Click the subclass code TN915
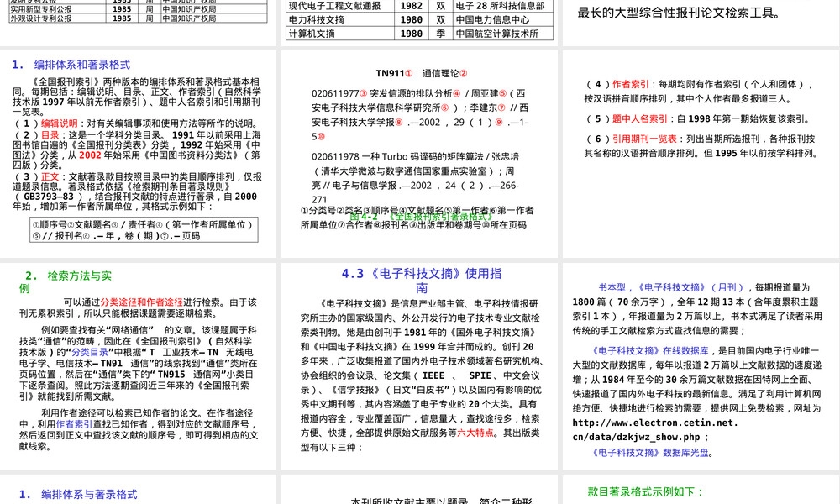The image size is (840, 504). 171,375
